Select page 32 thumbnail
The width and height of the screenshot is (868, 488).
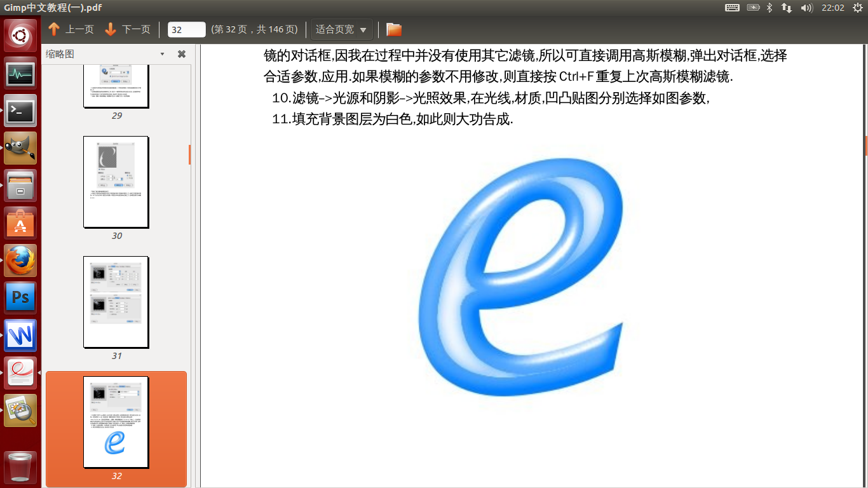tap(116, 422)
